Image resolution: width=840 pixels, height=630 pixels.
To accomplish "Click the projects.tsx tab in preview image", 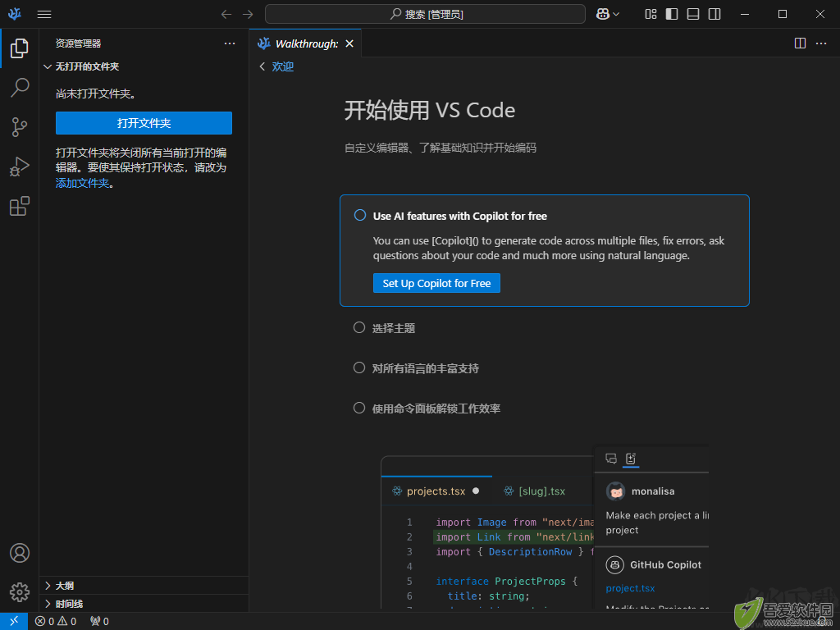I will pos(436,491).
